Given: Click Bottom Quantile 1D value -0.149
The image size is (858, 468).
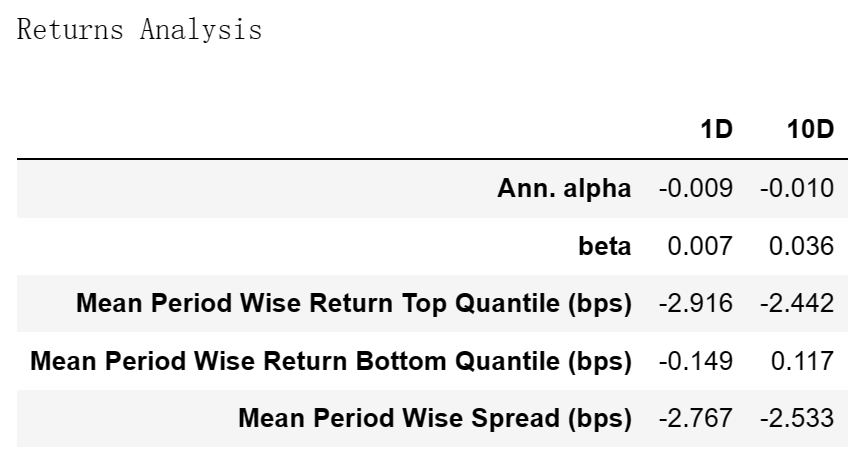Looking at the screenshot, I should (x=695, y=361).
